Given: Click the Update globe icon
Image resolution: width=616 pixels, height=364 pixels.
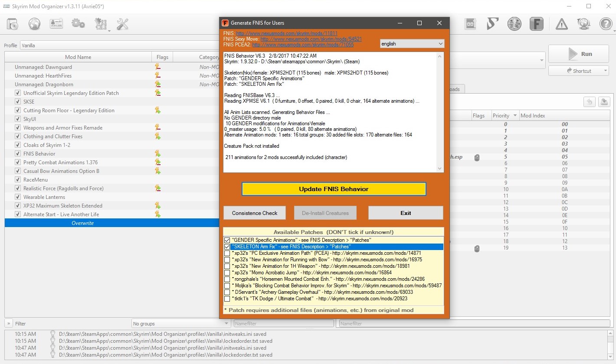Looking at the screenshot, I should [x=583, y=24].
